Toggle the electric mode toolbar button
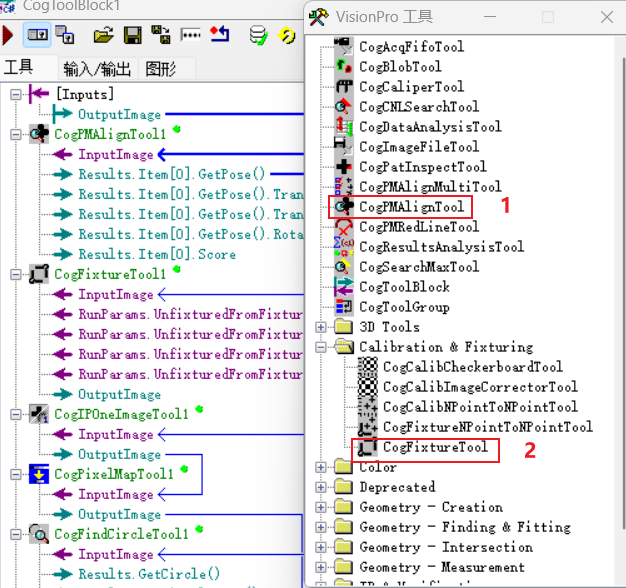 [x=37, y=35]
